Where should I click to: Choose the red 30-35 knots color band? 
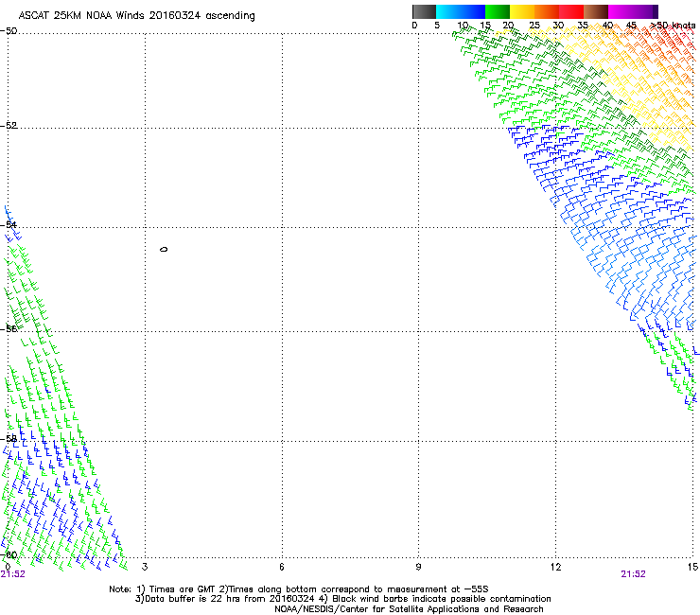(571, 11)
